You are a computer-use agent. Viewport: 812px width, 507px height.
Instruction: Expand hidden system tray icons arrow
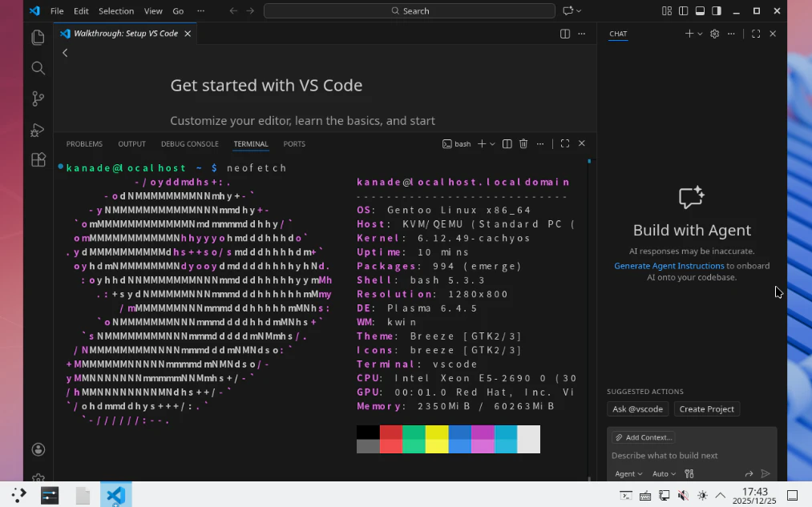(721, 496)
